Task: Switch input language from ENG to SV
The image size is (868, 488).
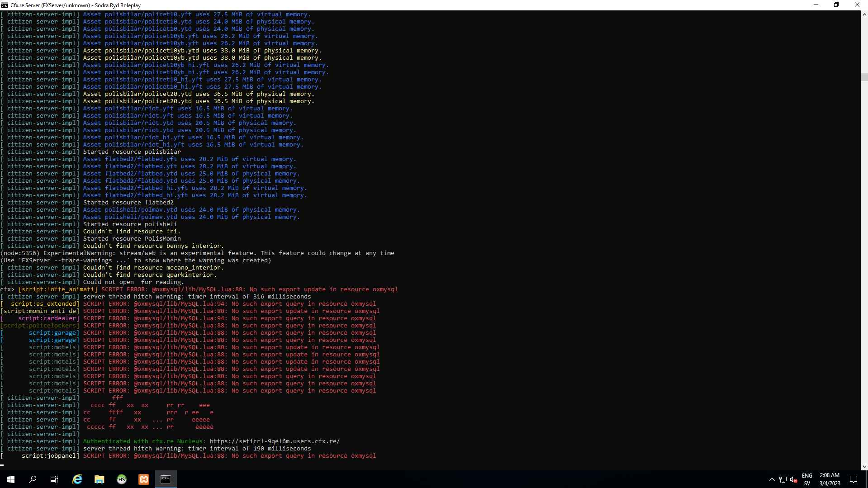Action: (807, 479)
